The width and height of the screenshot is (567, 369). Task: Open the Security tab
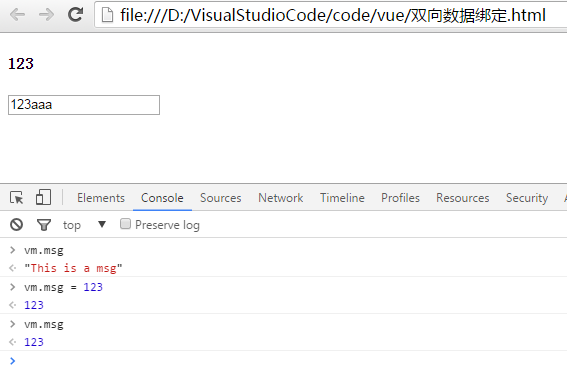[527, 198]
